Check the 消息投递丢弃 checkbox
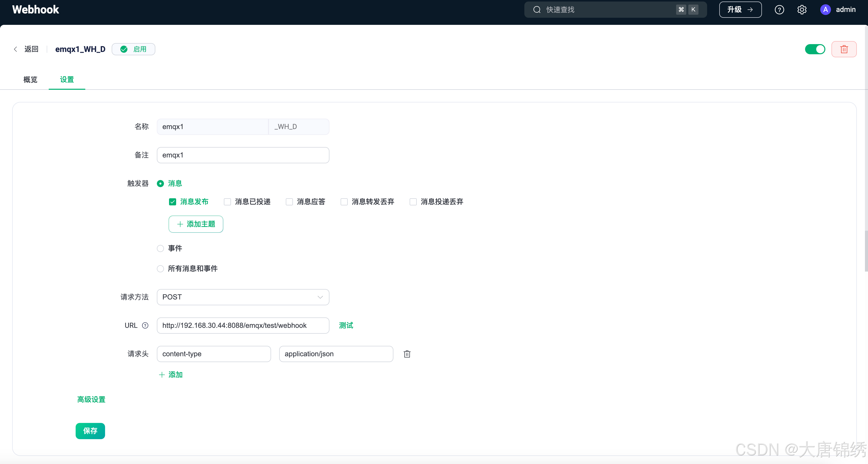This screenshot has width=868, height=464. pyautogui.click(x=413, y=202)
